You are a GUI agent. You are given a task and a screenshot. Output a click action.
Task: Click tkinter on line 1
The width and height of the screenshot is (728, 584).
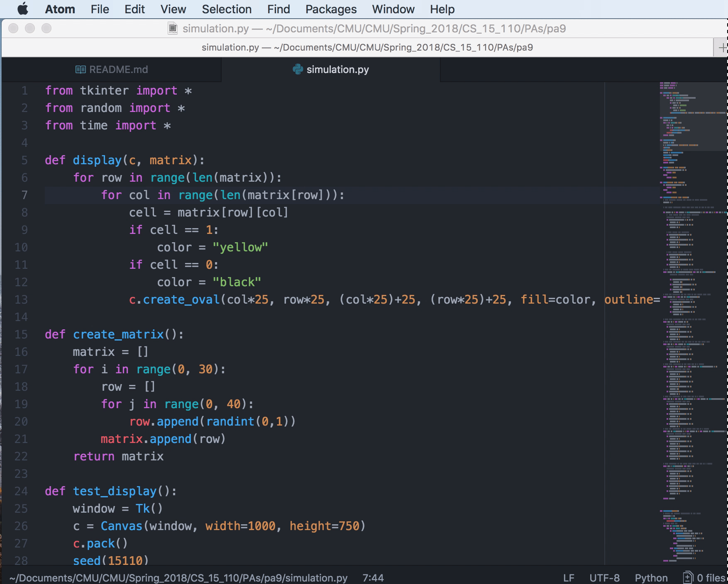click(104, 90)
